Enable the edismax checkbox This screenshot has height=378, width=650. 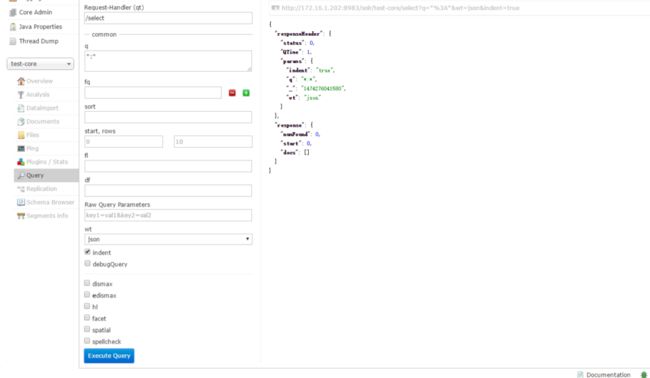(x=87, y=295)
